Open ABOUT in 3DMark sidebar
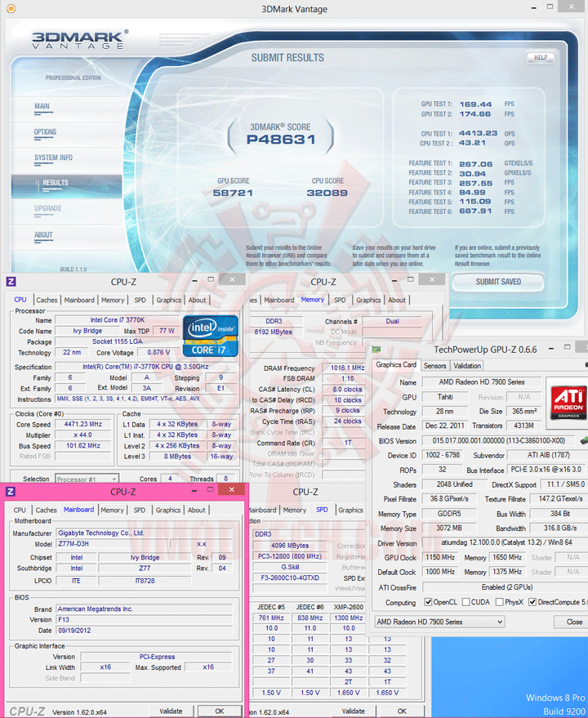Screen dimensions: 588x718 point(43,235)
